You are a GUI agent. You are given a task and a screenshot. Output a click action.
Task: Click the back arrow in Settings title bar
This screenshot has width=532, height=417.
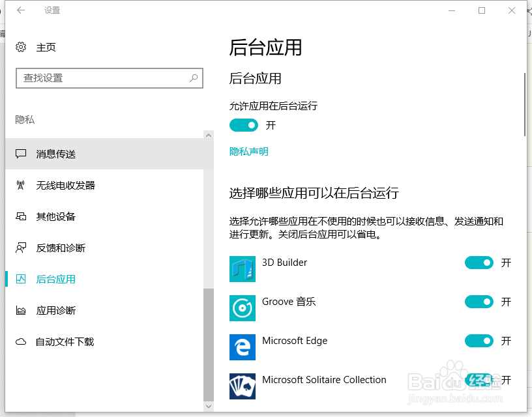pyautogui.click(x=21, y=10)
